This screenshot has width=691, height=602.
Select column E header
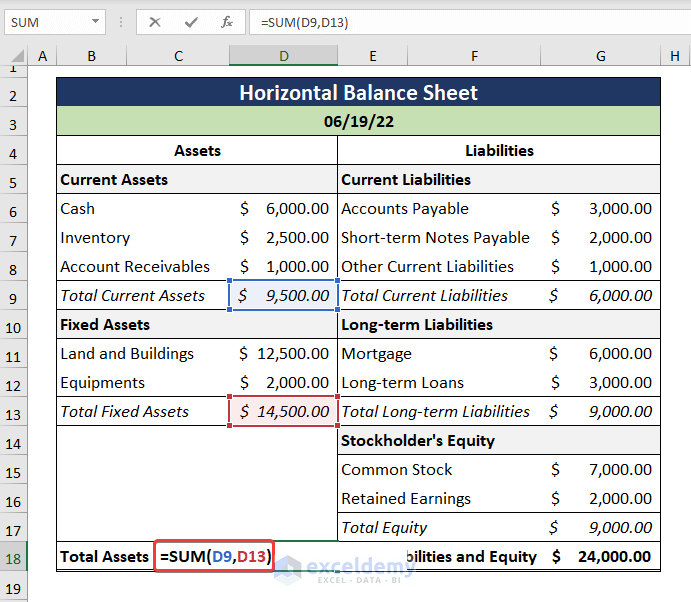coord(373,56)
